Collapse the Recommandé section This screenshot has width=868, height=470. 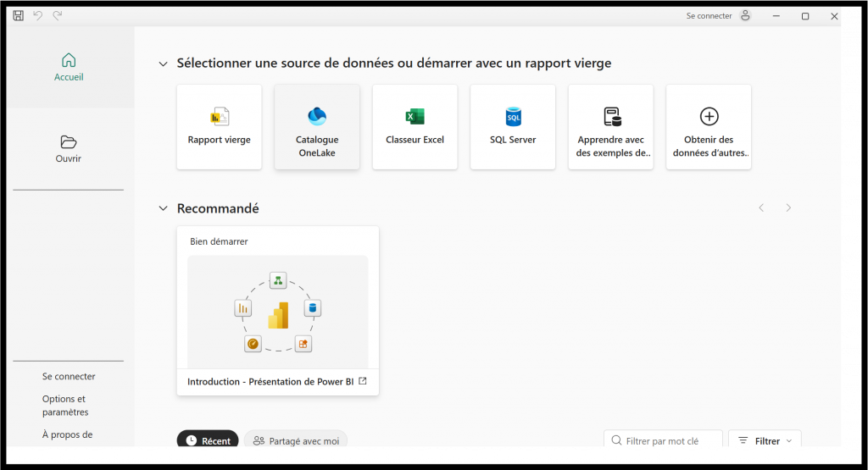click(163, 208)
